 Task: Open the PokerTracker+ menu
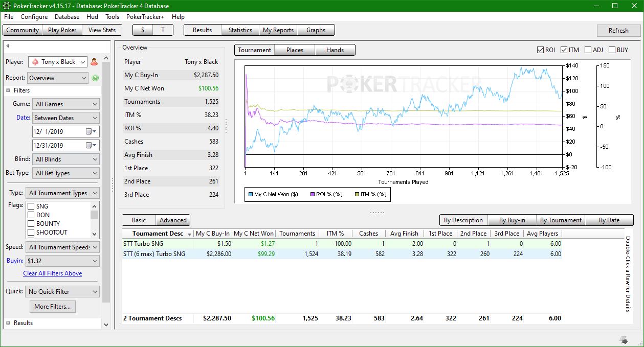145,17
